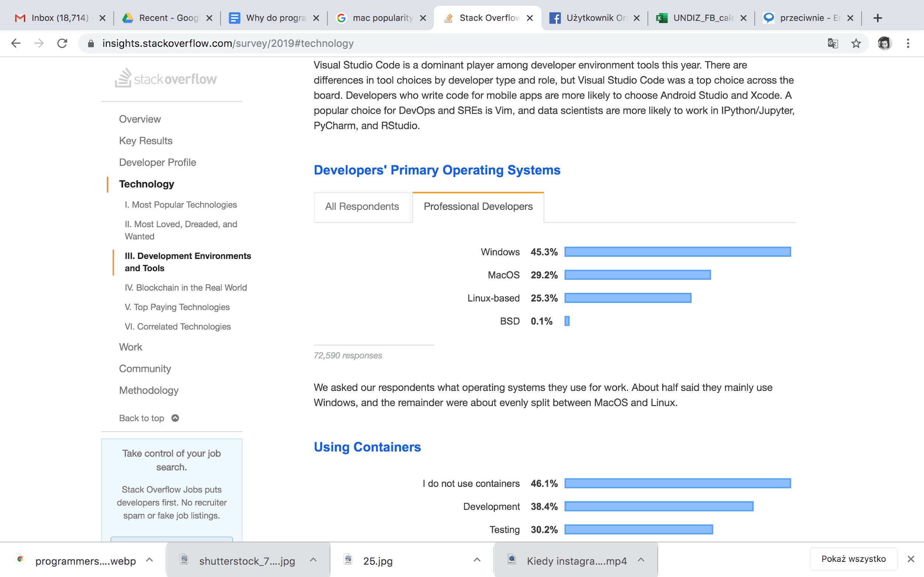Open Top Paying Technologies section
The width and height of the screenshot is (924, 577).
coord(177,307)
